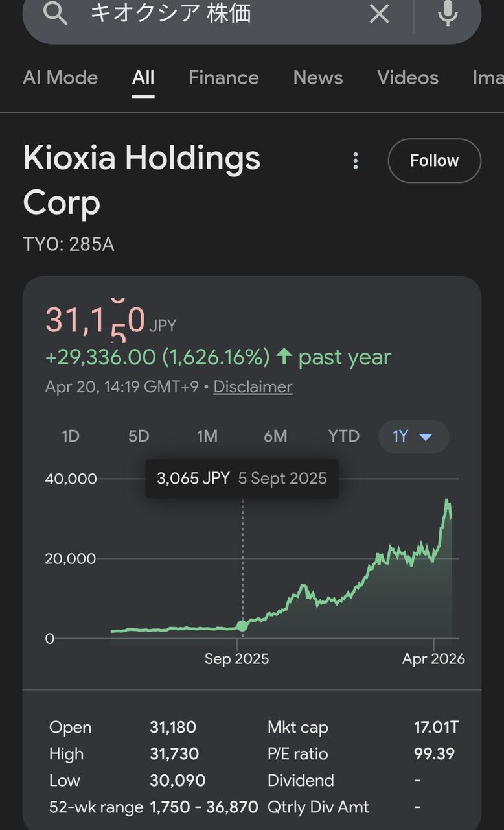Viewport: 504px width, 830px height.
Task: Click the search text field
Action: coord(220,13)
